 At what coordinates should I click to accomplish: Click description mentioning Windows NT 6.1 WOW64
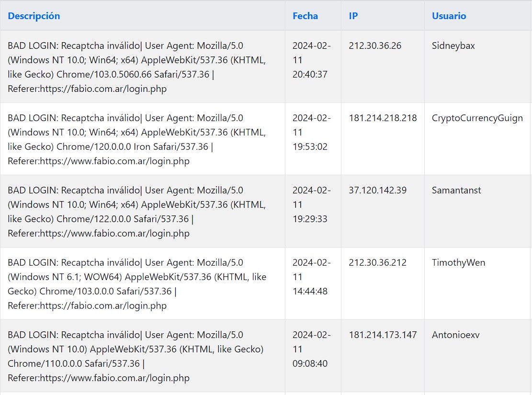click(136, 284)
